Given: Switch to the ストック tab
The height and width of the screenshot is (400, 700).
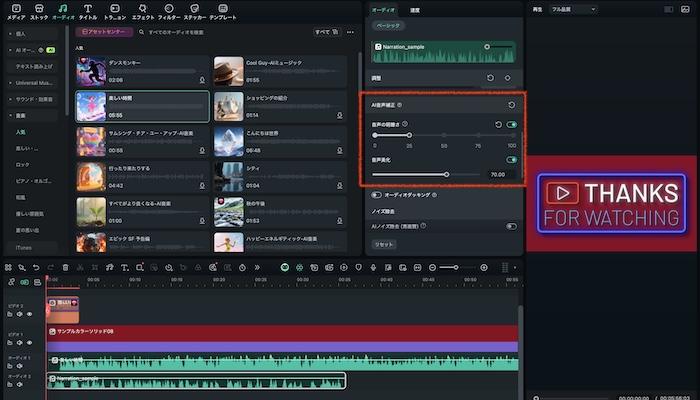Looking at the screenshot, I should tap(39, 12).
